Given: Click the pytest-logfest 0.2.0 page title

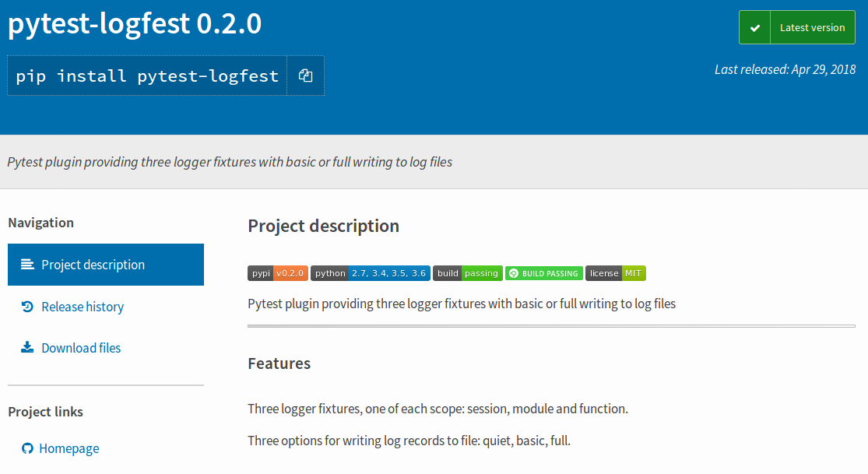Looking at the screenshot, I should click(135, 24).
